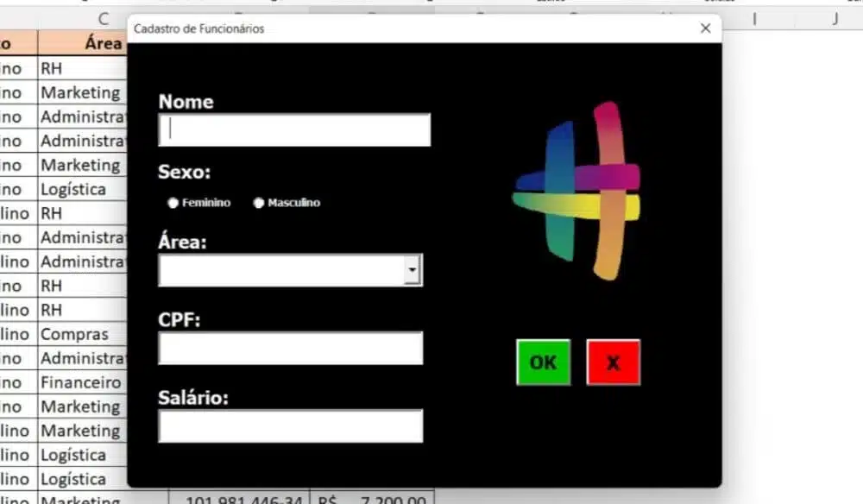Open the Área combo box dropdown arrow

click(413, 270)
